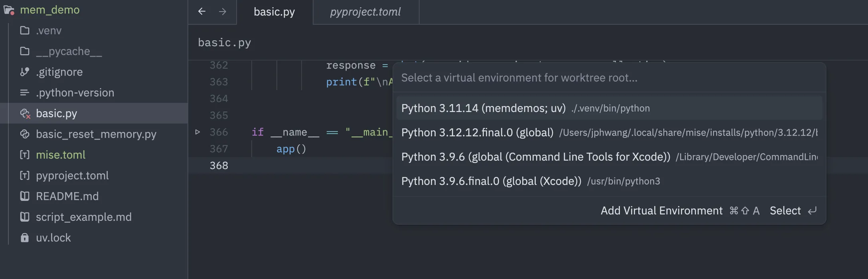Click line number 364 in the gutter
This screenshot has height=279, width=868.
tap(219, 98)
